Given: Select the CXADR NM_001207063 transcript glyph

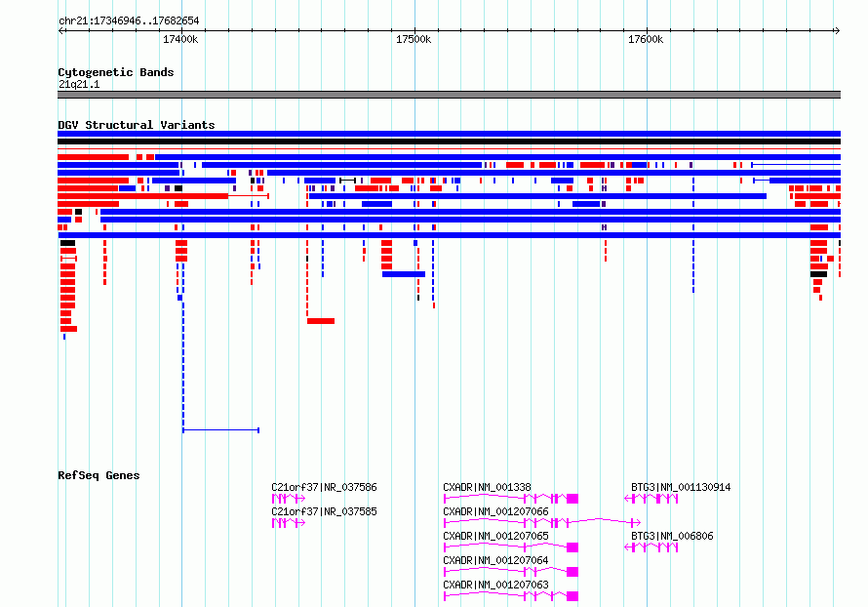Looking at the screenshot, I should pyautogui.click(x=511, y=596).
